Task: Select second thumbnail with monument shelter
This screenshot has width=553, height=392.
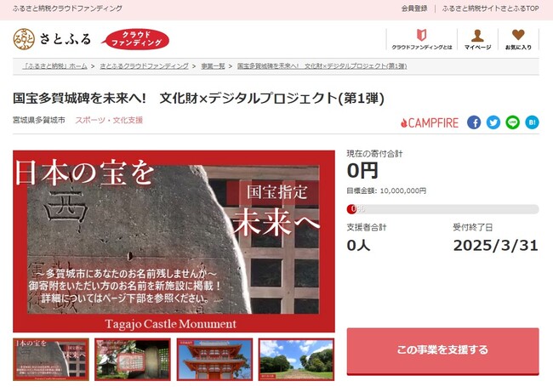Action: (x=133, y=359)
